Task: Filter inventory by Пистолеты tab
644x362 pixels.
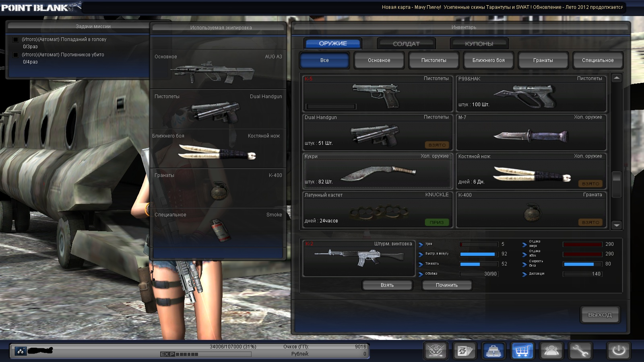Action: pyautogui.click(x=434, y=60)
